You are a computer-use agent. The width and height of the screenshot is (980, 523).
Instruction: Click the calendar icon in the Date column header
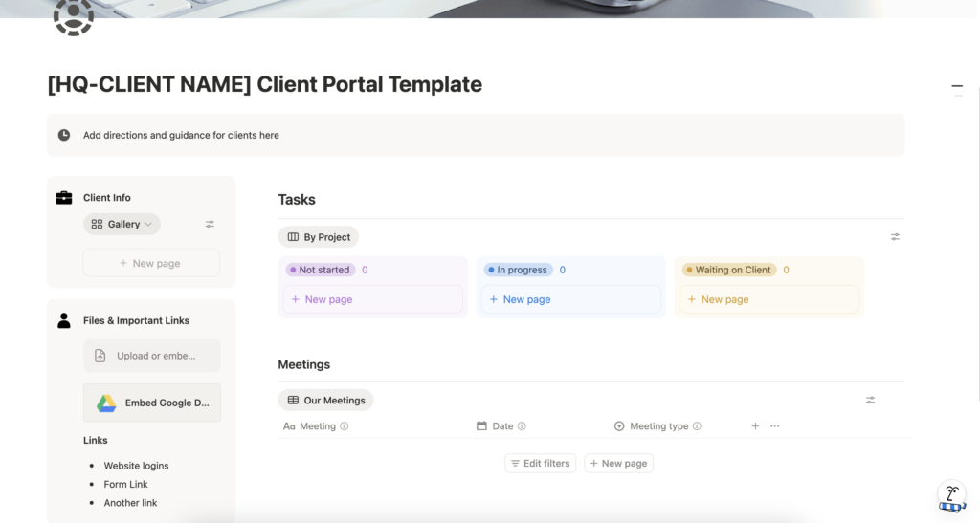[481, 425]
